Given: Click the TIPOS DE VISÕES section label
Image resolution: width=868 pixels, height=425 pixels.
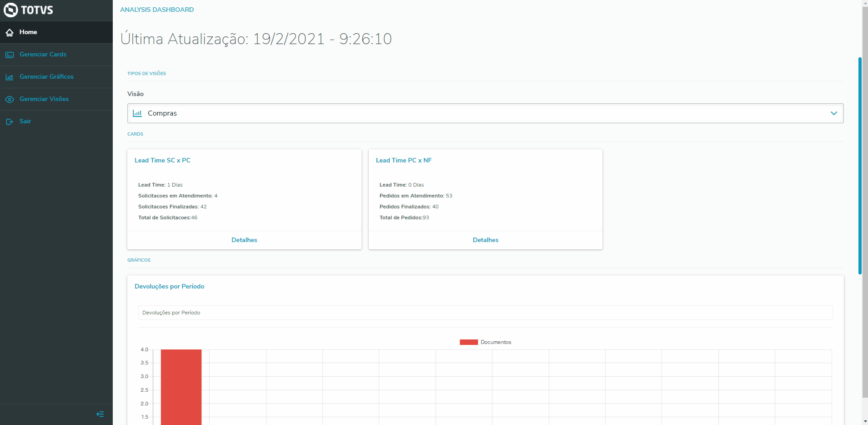Looking at the screenshot, I should click(146, 74).
